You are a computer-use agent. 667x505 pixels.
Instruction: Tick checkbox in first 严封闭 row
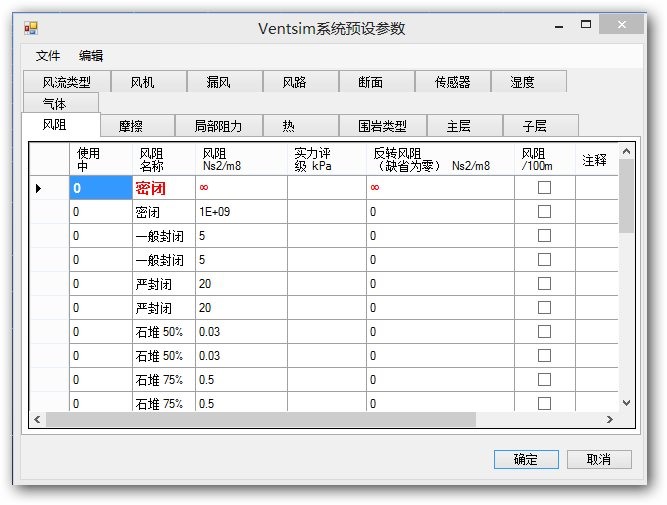[x=544, y=284]
